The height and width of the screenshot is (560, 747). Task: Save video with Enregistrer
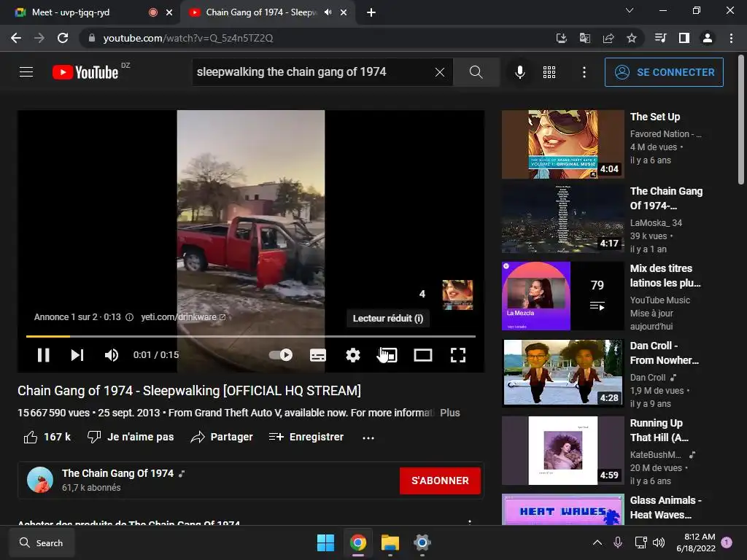click(306, 437)
